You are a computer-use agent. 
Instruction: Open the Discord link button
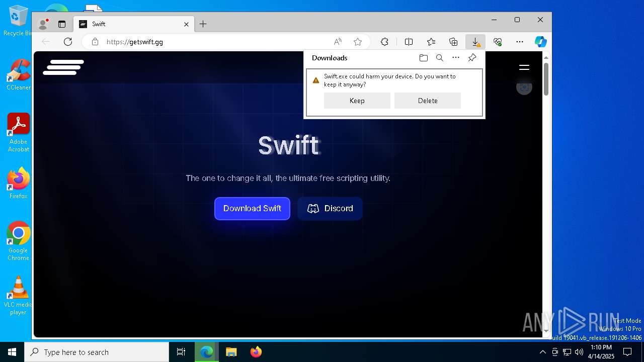click(330, 209)
